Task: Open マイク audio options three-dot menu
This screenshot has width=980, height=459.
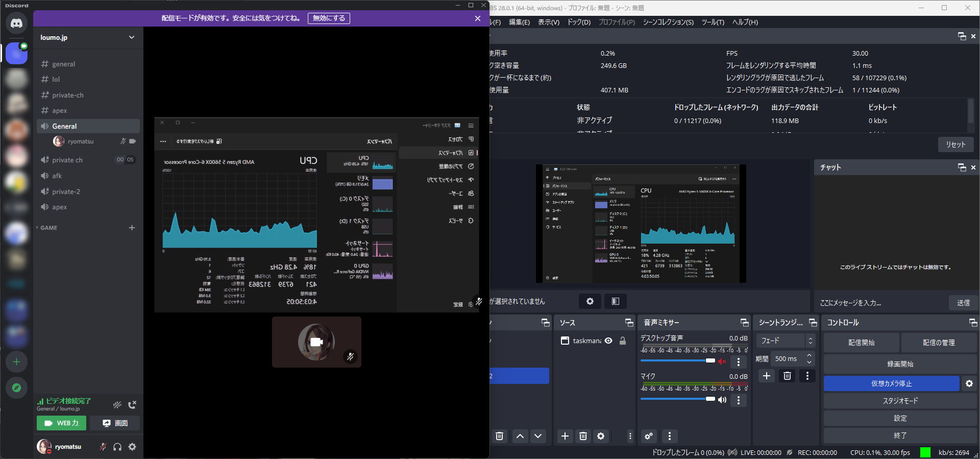Action: (x=739, y=400)
